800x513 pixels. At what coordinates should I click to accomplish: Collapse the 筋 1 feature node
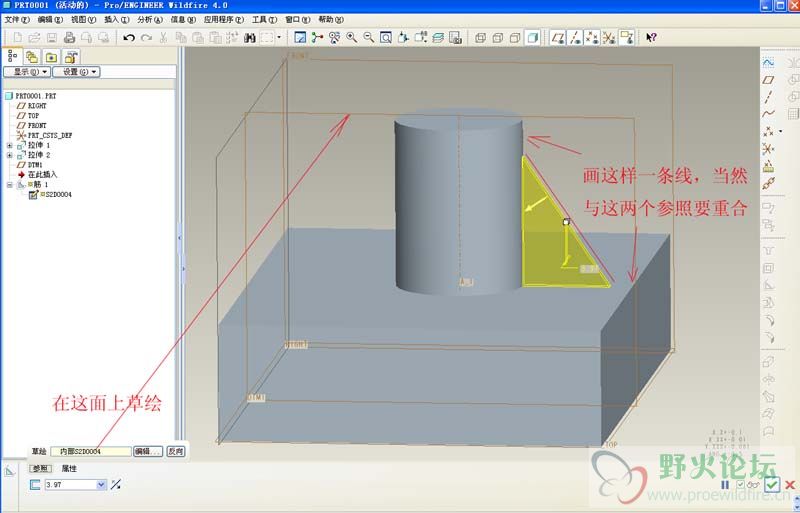click(x=9, y=185)
